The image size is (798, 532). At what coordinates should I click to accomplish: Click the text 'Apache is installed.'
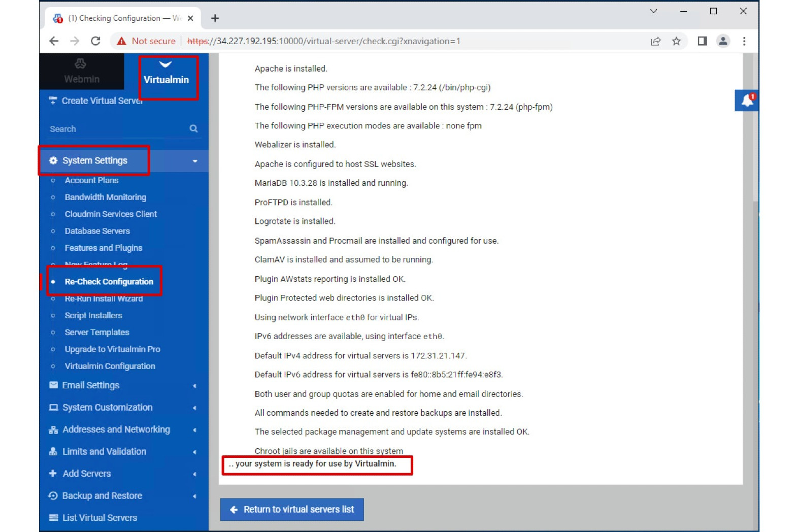tap(291, 69)
